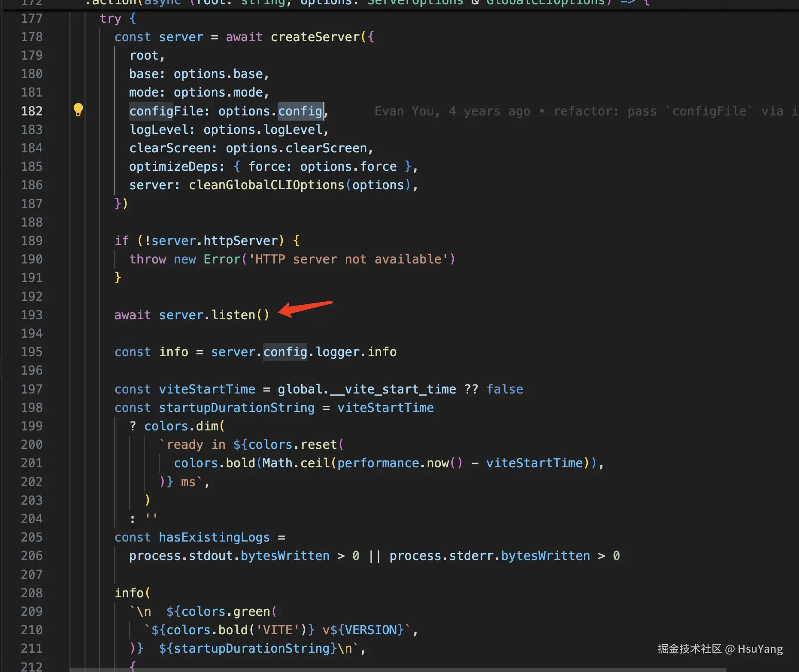Click 'performance.now' call
This screenshot has height=672, width=799.
tap(393, 463)
